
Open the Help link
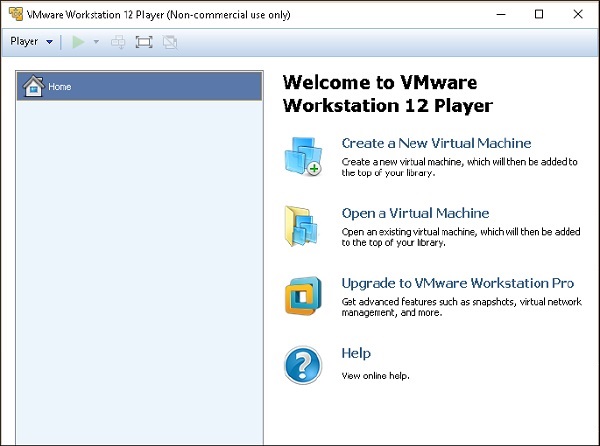tap(356, 353)
